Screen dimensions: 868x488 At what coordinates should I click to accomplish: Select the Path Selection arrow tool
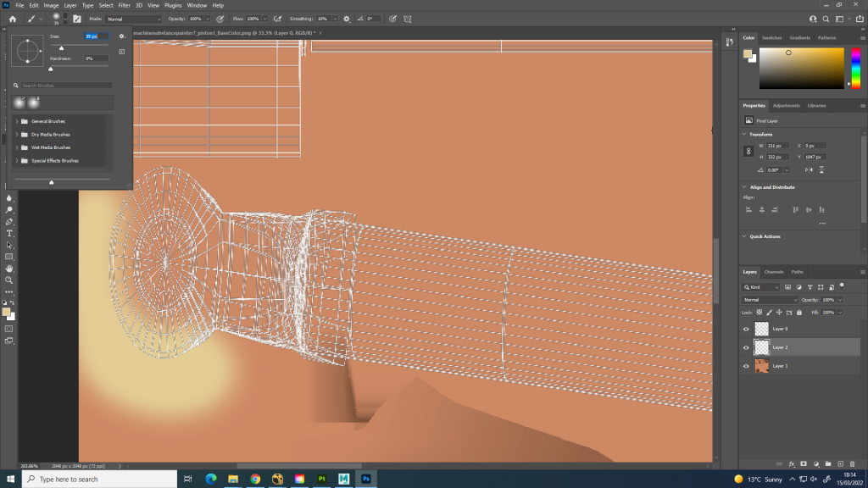tap(9, 245)
